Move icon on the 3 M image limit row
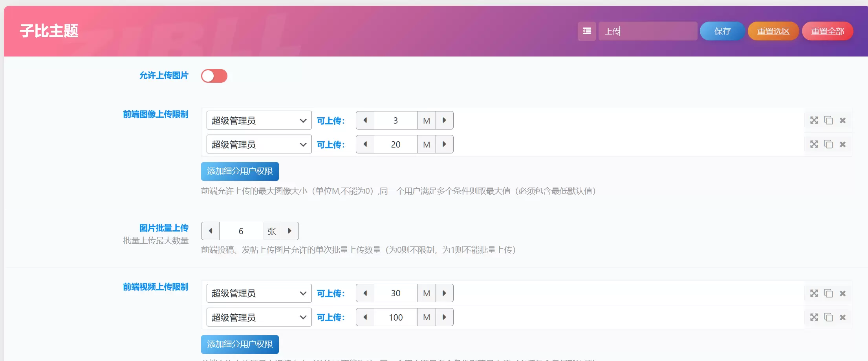 [x=814, y=120]
